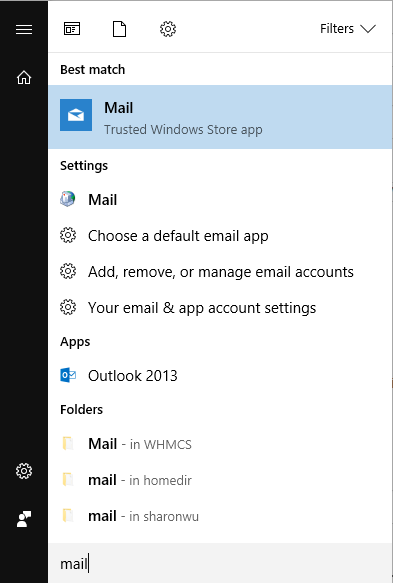The height and width of the screenshot is (583, 393).
Task: Click the Mail control panel icon
Action: 68,199
